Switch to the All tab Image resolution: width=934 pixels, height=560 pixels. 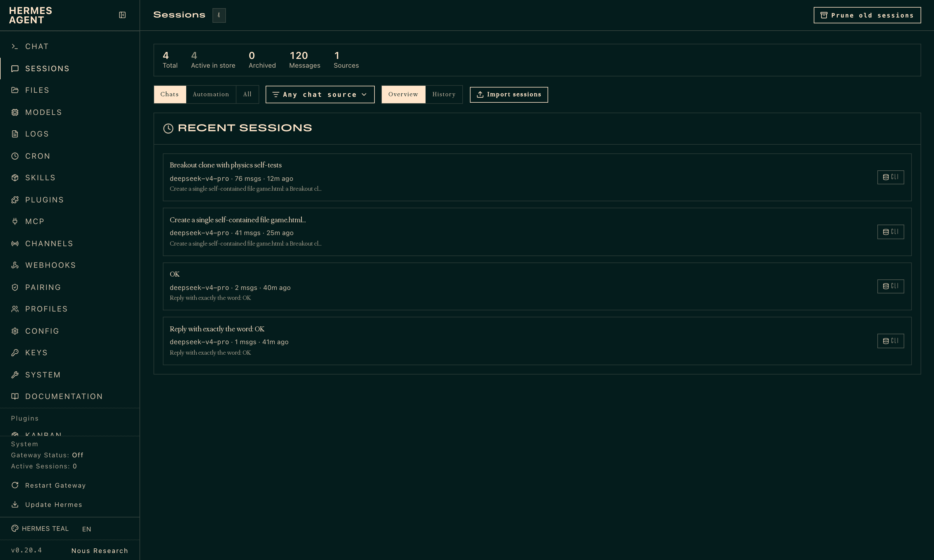click(247, 94)
